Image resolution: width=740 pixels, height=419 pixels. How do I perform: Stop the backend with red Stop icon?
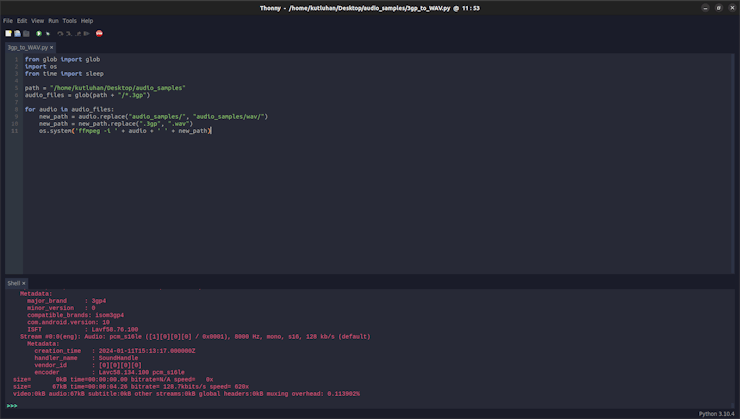pos(99,34)
